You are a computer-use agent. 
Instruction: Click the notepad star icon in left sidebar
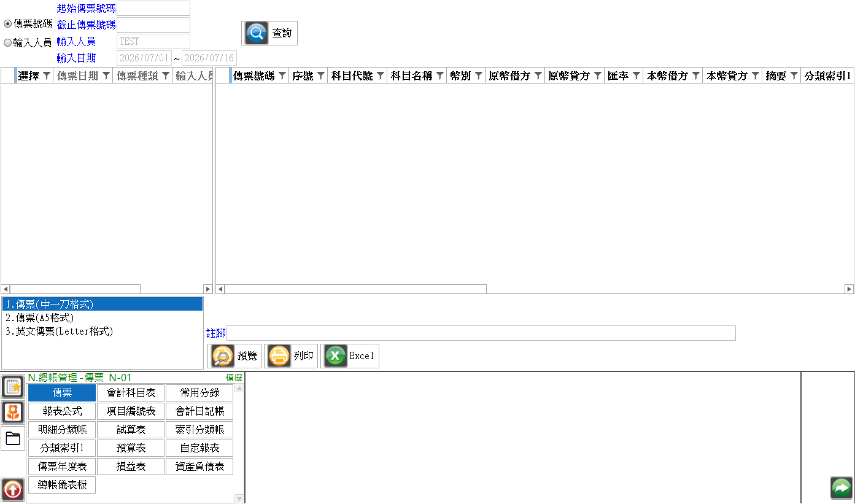click(13, 387)
